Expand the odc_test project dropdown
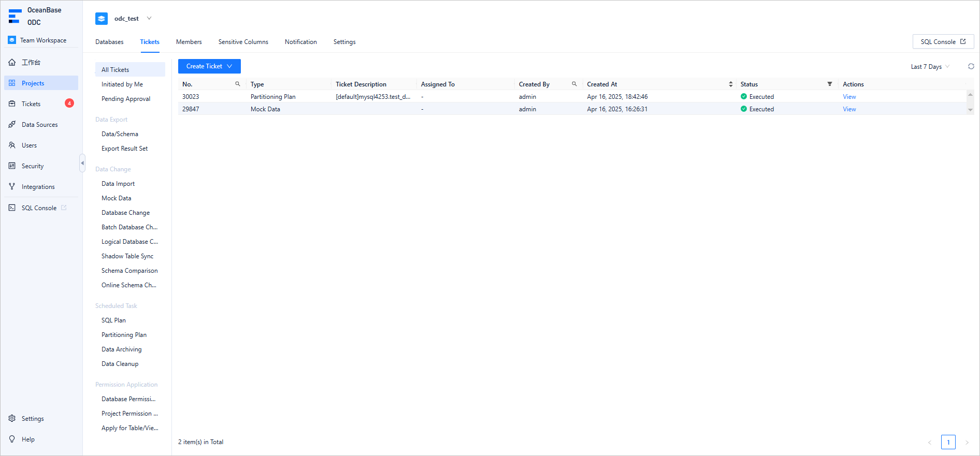980x456 pixels. pyautogui.click(x=149, y=19)
